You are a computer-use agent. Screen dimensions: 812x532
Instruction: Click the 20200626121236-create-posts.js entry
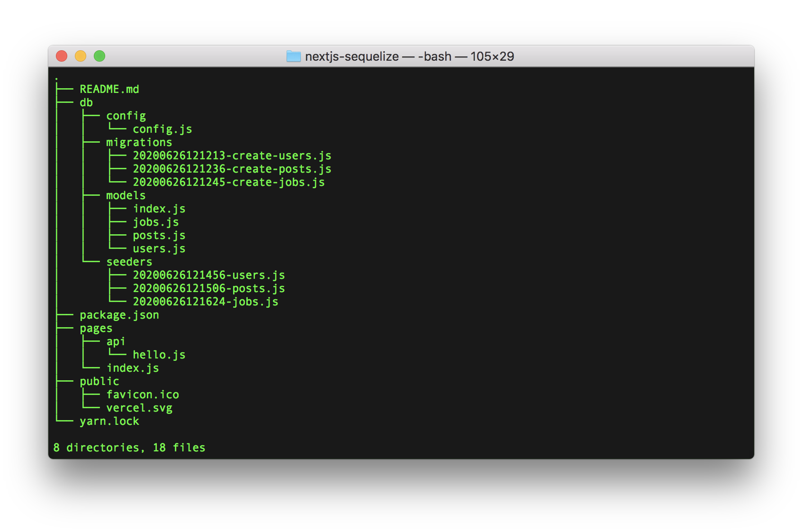click(x=232, y=169)
